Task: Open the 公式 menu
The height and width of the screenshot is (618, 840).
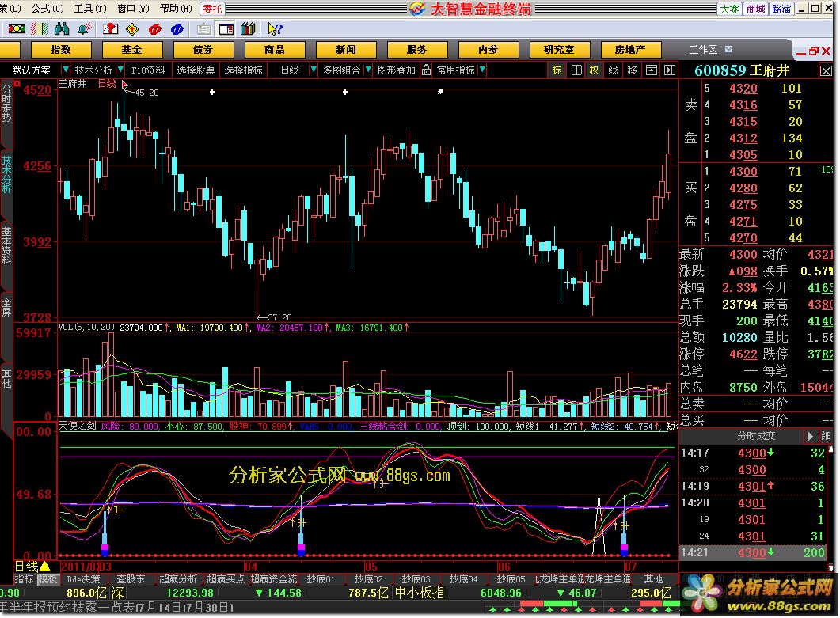Action: coord(48,9)
